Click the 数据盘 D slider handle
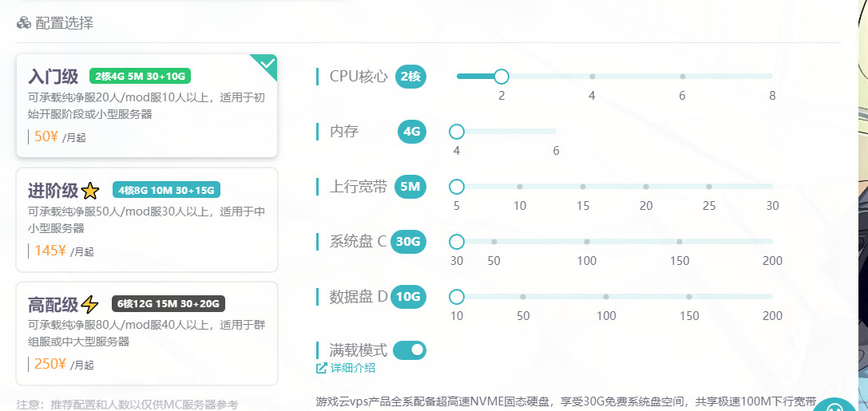This screenshot has width=868, height=411. (457, 297)
